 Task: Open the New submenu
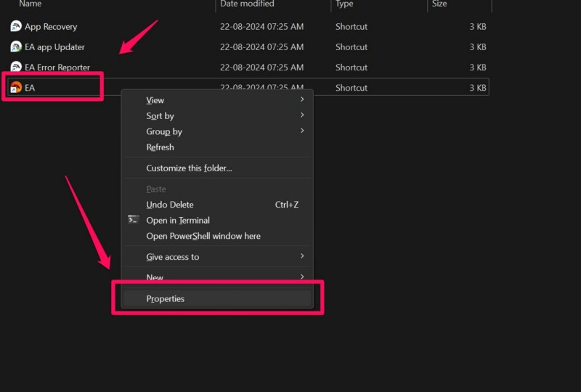(302, 277)
